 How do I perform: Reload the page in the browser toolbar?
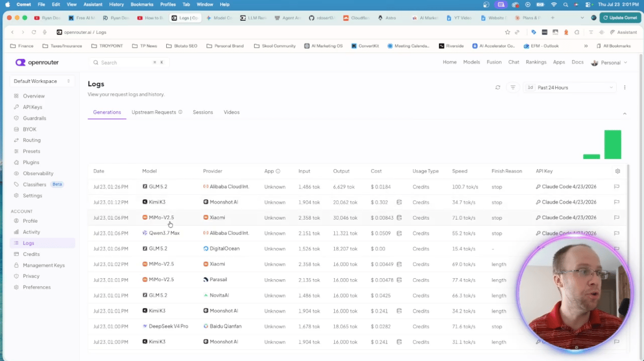pos(34,32)
